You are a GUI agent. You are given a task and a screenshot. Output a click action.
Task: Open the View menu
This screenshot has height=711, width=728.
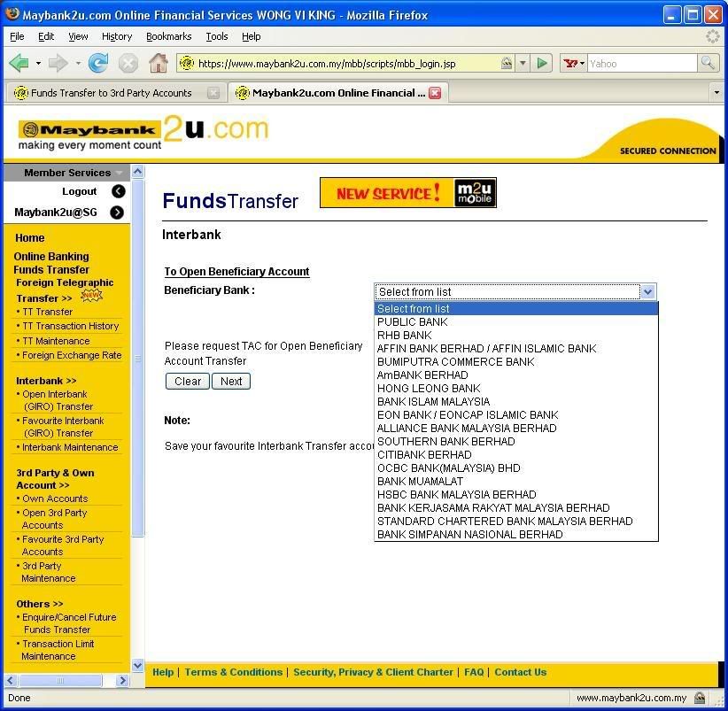78,36
